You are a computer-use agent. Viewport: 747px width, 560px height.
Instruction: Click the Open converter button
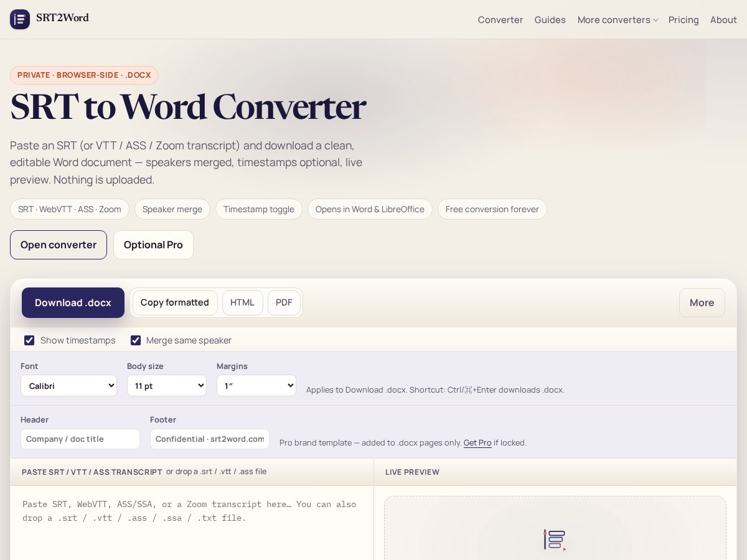[x=59, y=245]
